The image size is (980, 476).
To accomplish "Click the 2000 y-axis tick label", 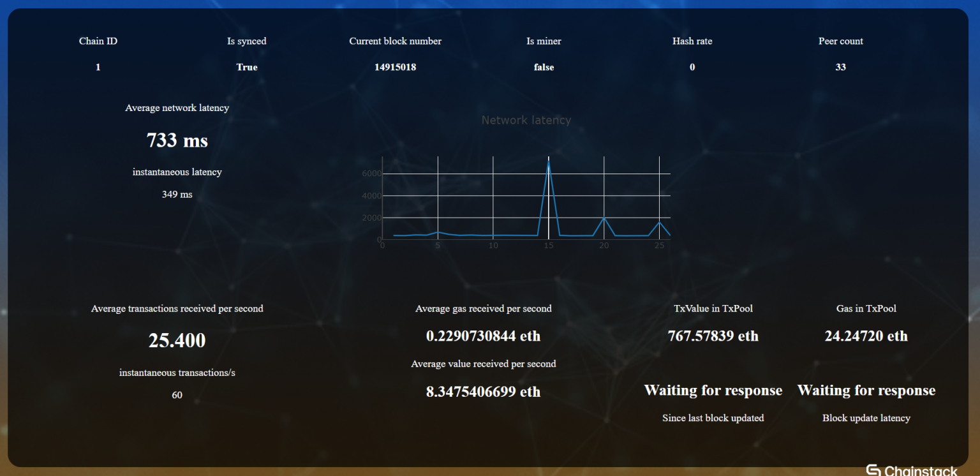I will coord(371,218).
